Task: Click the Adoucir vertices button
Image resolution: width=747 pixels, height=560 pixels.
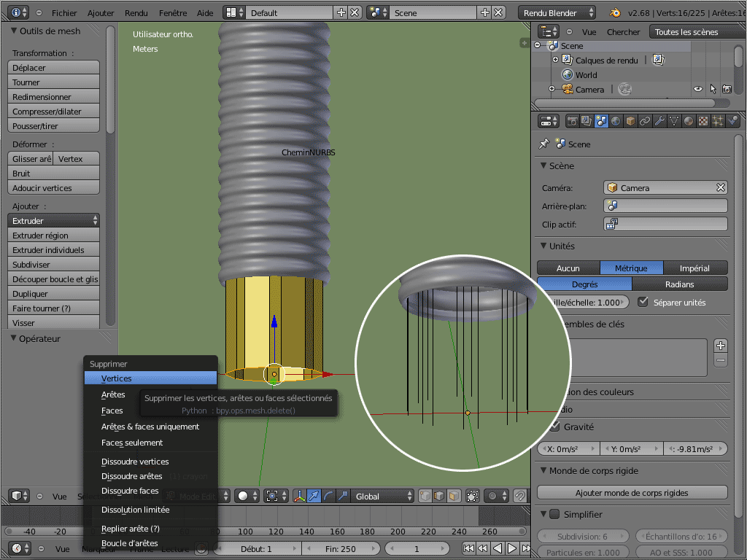Action: tap(53, 187)
